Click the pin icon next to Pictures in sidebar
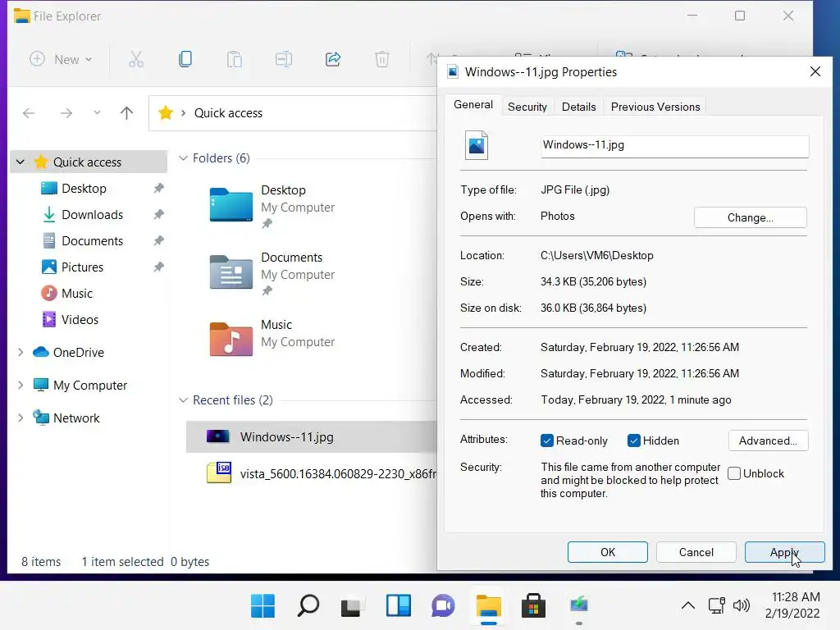This screenshot has width=840, height=630. tap(158, 267)
